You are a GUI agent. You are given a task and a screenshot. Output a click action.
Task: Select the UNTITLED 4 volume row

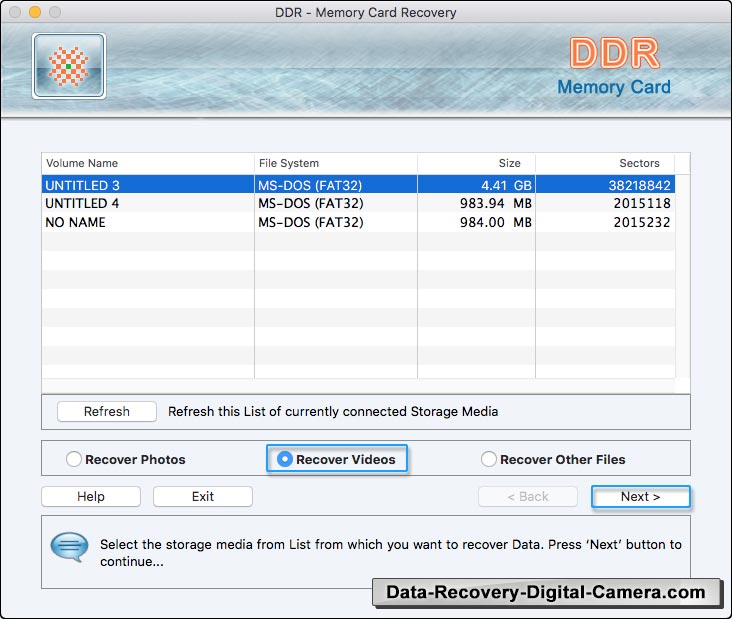tap(358, 203)
